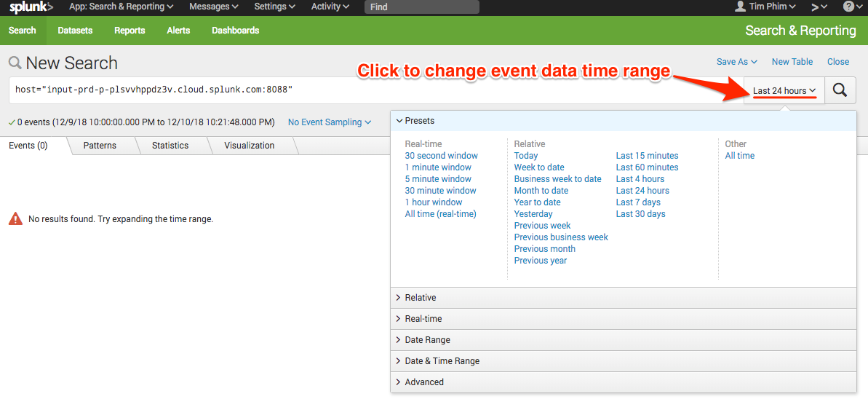Viewport: 868px width, 399px height.
Task: Select Business week to date preset
Action: pyautogui.click(x=557, y=179)
